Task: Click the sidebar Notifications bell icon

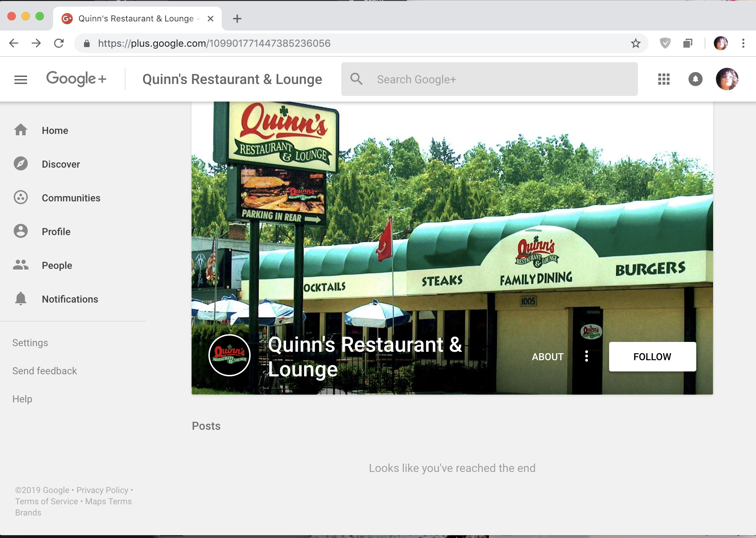Action: point(21,299)
